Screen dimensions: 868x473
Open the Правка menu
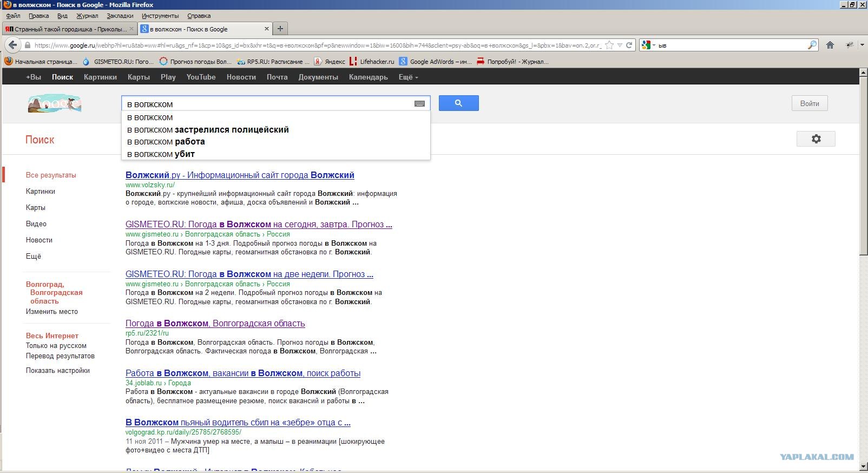pyautogui.click(x=38, y=16)
